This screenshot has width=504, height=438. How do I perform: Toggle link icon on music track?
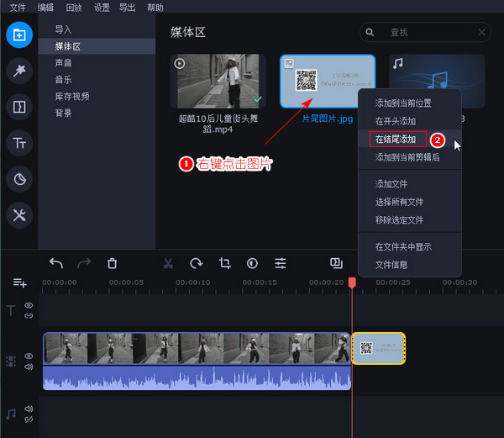click(x=29, y=420)
